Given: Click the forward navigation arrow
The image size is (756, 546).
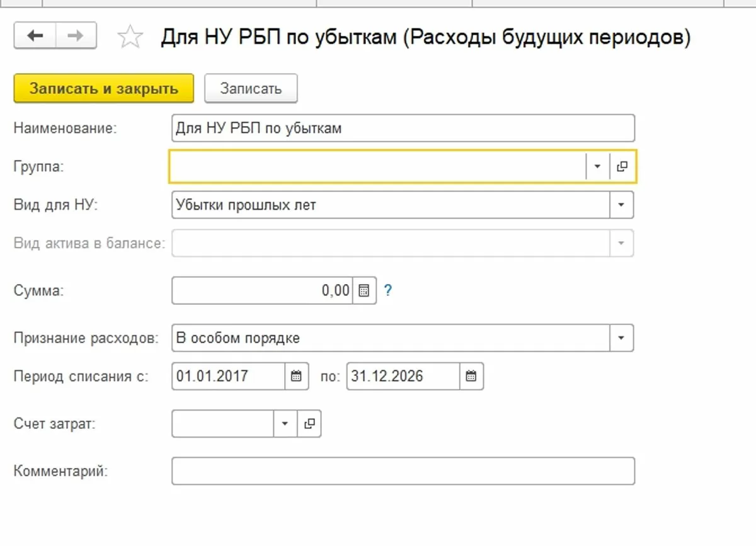Looking at the screenshot, I should pyautogui.click(x=76, y=36).
